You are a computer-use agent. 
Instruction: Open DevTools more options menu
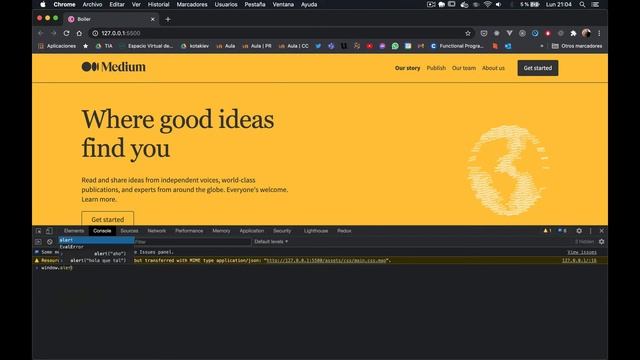590,231
